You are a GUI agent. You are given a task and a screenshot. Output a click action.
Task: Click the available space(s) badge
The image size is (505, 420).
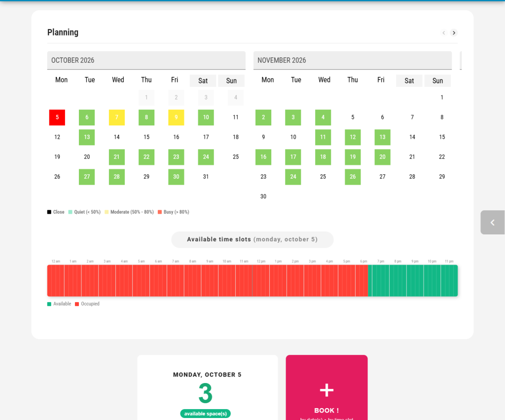click(205, 414)
